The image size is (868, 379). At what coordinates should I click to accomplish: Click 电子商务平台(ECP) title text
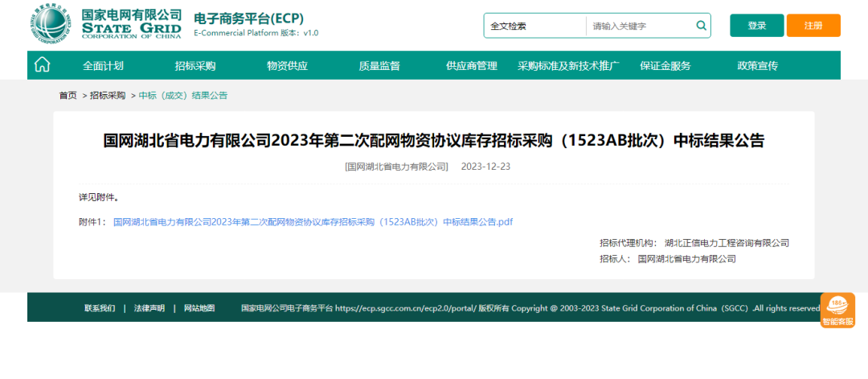pos(248,19)
